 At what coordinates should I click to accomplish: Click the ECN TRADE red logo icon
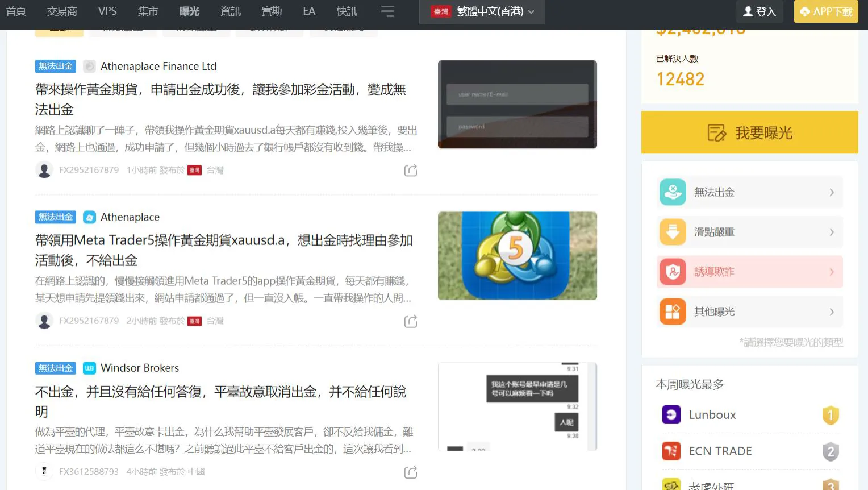tap(671, 451)
